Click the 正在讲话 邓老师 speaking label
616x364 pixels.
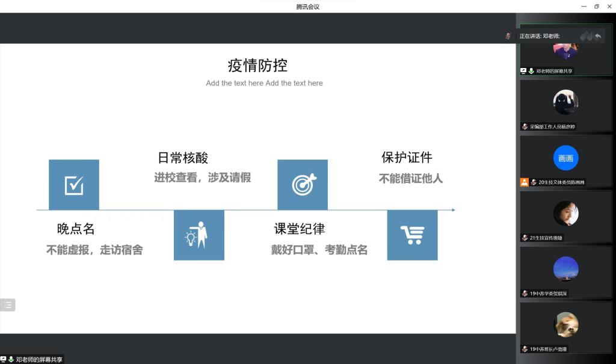pos(540,36)
